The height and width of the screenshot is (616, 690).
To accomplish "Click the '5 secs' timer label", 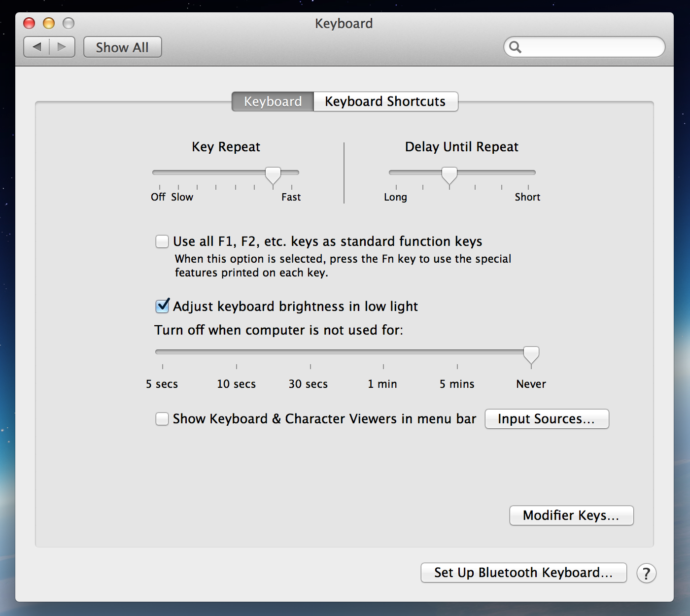I will tap(162, 384).
